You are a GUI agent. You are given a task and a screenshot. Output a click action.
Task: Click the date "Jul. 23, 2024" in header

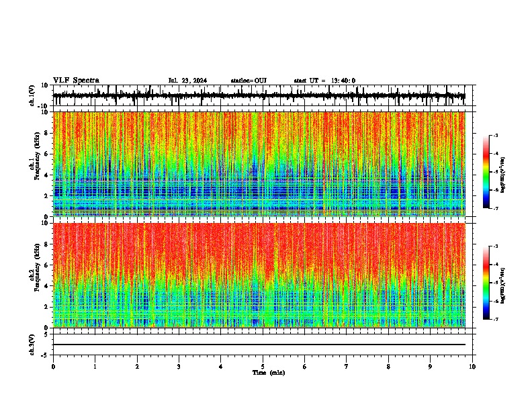click(x=187, y=81)
